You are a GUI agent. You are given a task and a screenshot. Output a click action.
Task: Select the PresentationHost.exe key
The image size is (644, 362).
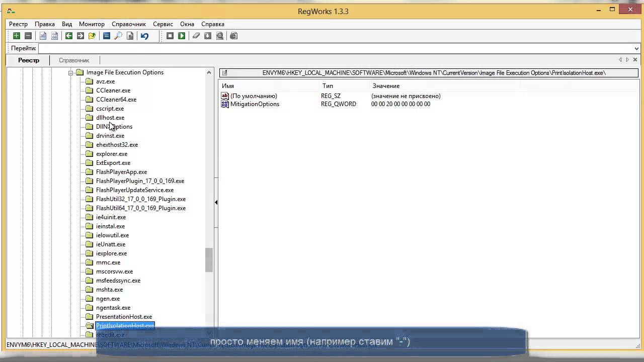(124, 317)
